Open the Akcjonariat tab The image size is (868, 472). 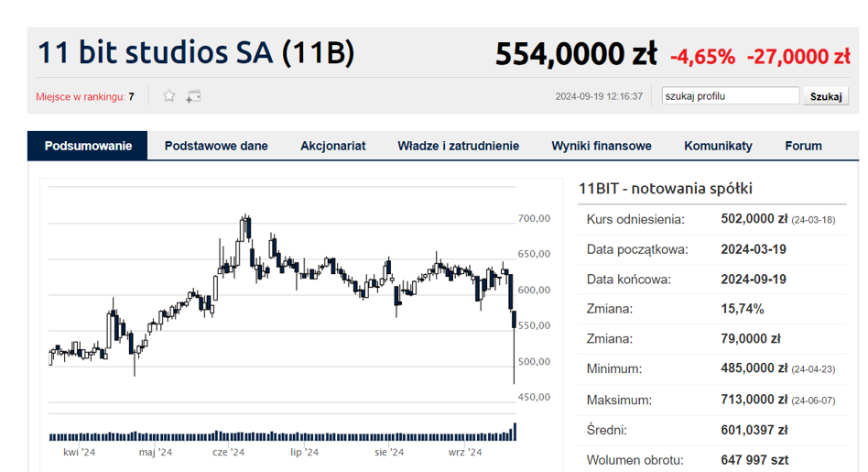click(332, 146)
